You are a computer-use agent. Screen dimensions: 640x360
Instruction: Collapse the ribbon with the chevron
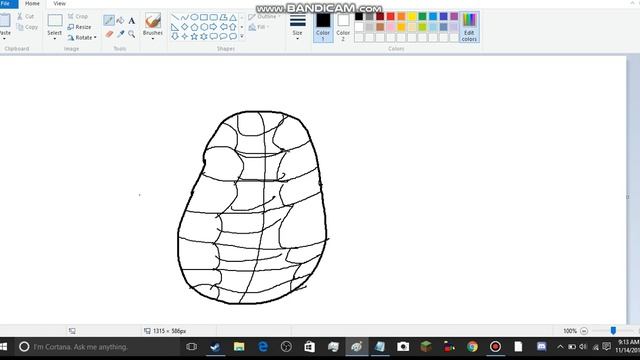coord(633,4)
